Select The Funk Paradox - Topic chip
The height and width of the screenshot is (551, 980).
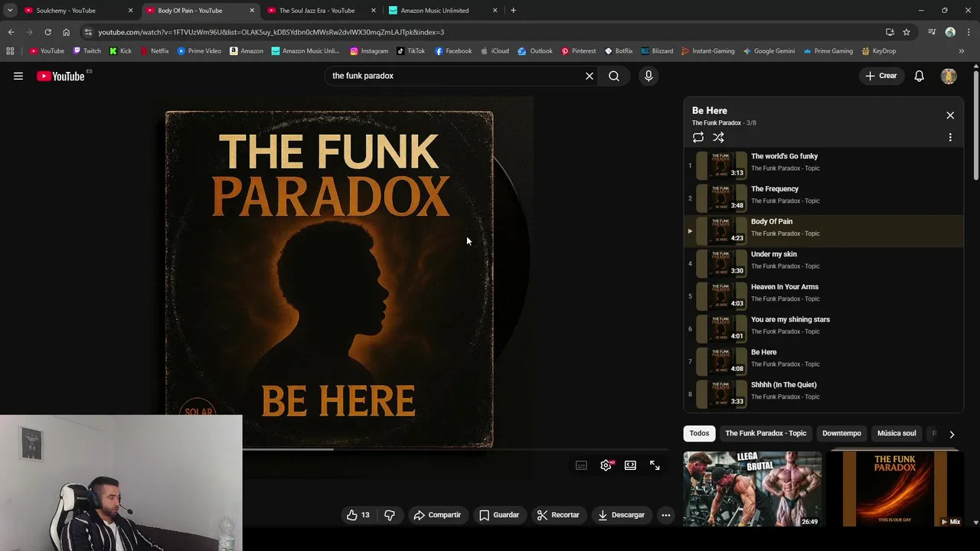click(766, 433)
